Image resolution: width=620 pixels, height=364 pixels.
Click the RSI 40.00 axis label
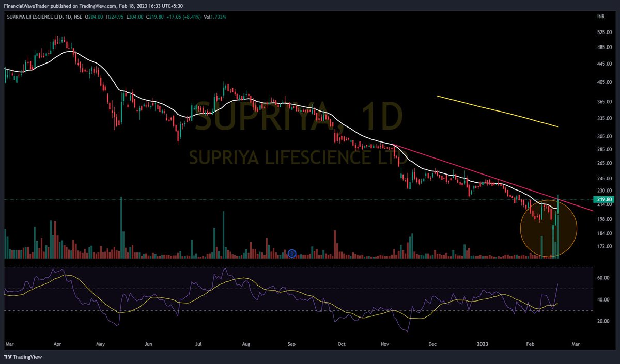(604, 299)
